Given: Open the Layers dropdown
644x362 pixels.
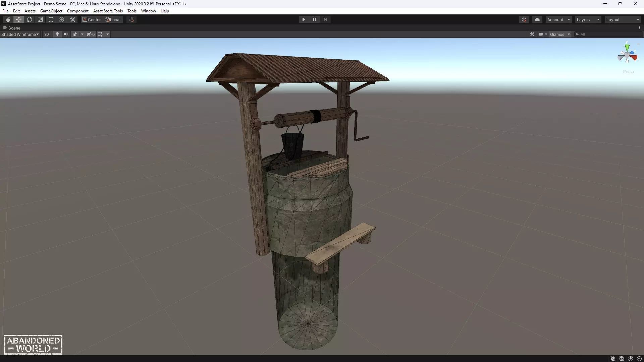Looking at the screenshot, I should (588, 19).
